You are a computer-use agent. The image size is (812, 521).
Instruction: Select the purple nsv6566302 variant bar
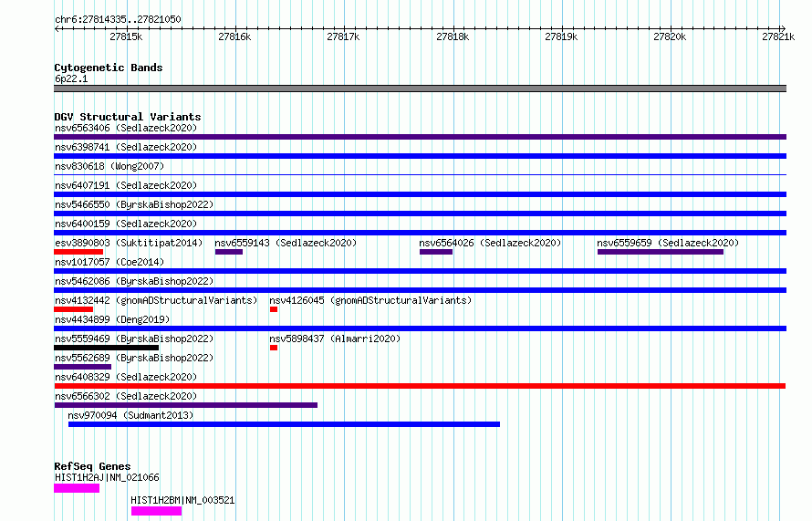(x=186, y=405)
